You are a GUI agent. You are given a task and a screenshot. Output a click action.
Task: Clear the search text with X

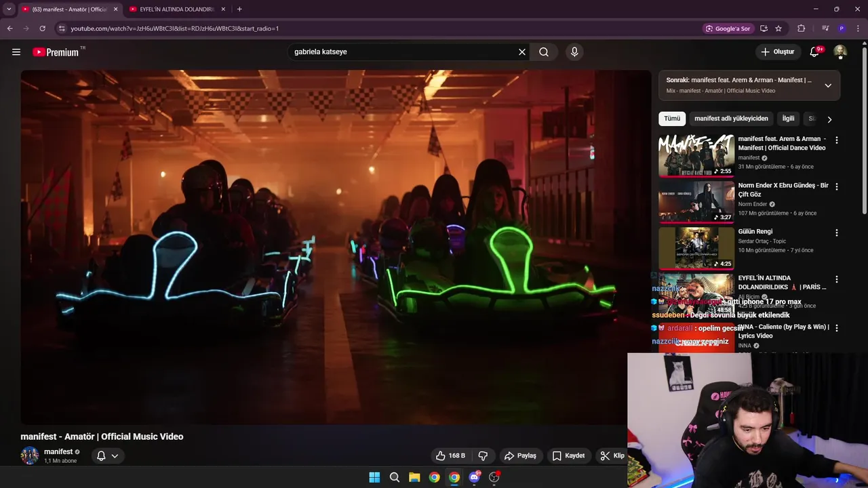click(522, 52)
